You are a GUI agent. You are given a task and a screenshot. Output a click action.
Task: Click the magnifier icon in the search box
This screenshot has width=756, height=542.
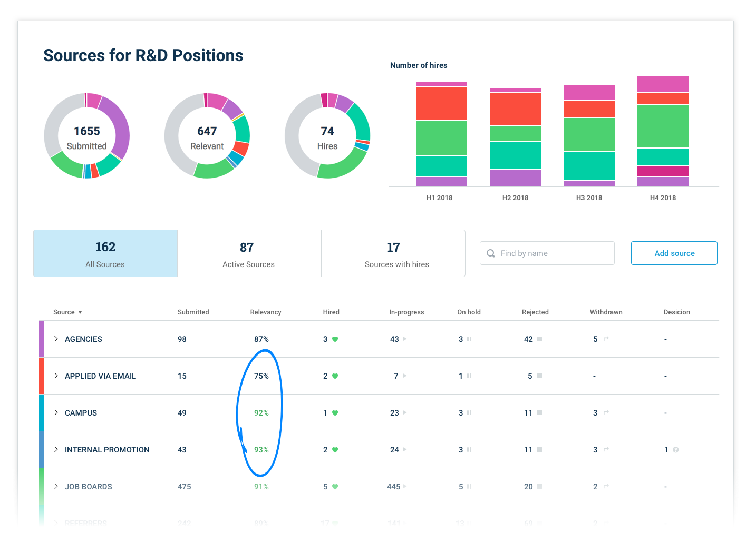coord(491,253)
